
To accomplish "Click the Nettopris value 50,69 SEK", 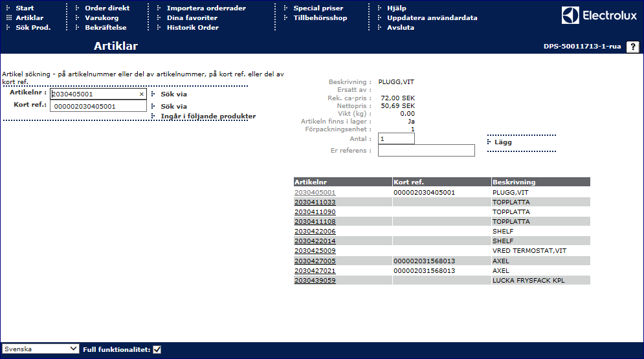I will coord(397,106).
